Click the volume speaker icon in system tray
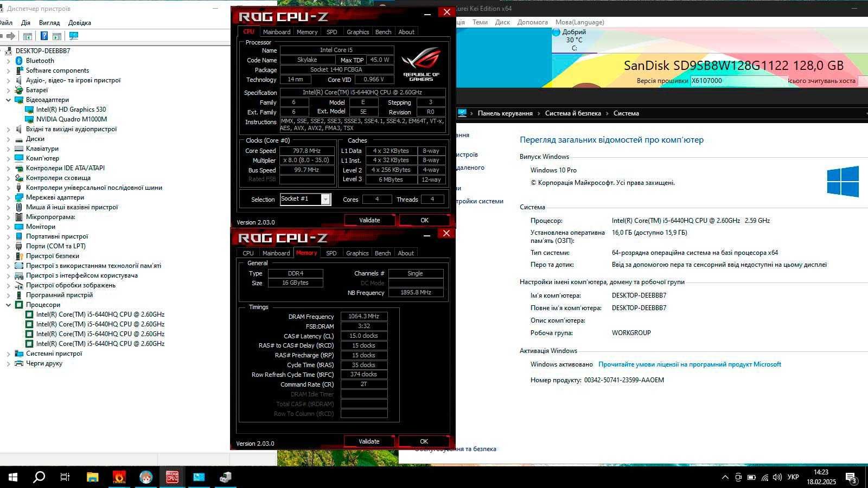 tap(777, 477)
